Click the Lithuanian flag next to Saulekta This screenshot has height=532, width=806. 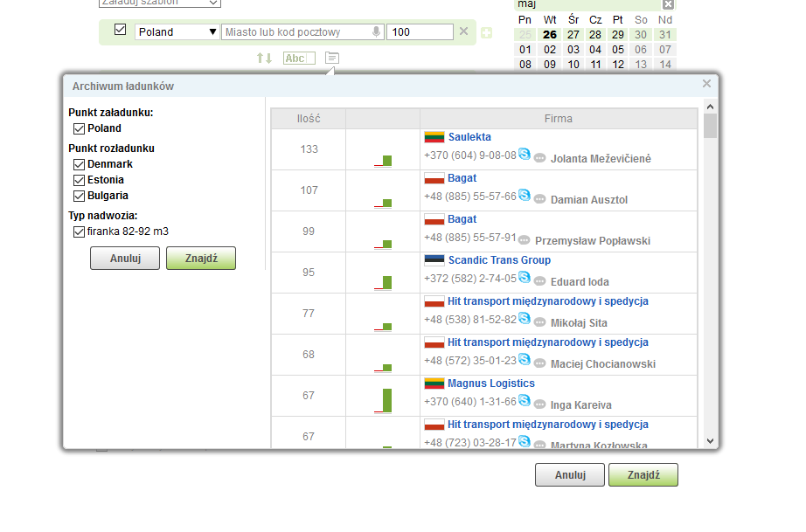click(x=434, y=137)
